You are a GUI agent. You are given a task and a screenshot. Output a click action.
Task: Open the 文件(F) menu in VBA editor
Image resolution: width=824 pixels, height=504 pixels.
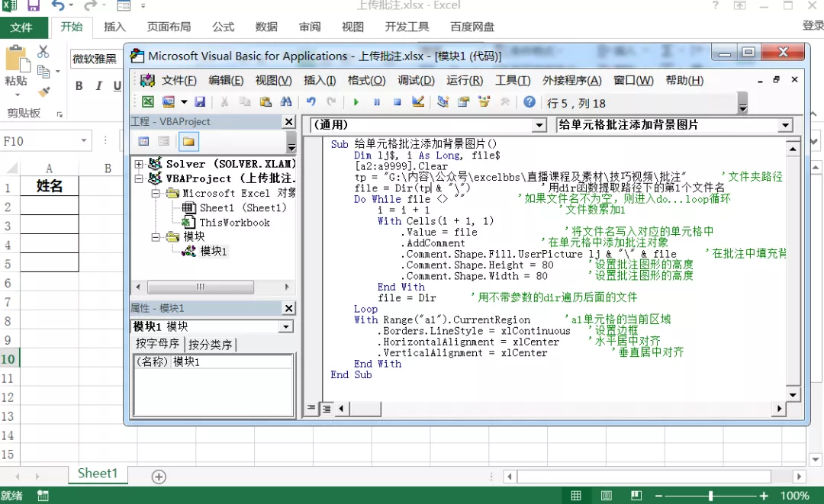[179, 80]
